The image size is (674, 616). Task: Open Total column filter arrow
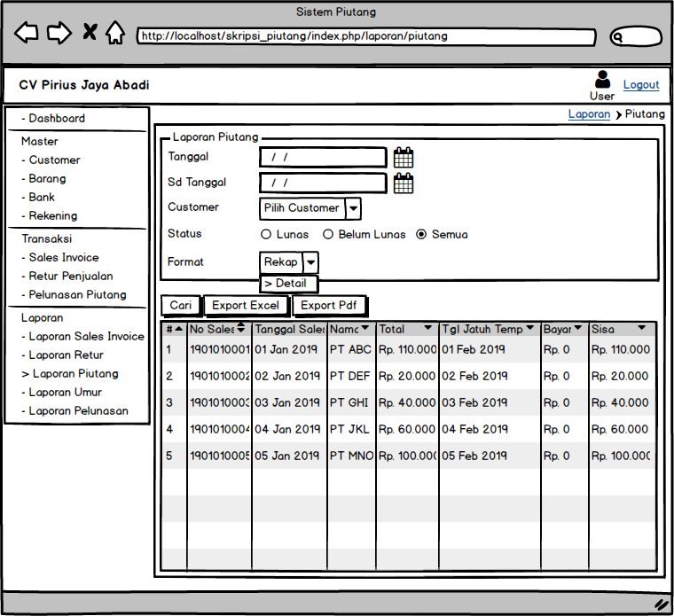click(x=427, y=328)
